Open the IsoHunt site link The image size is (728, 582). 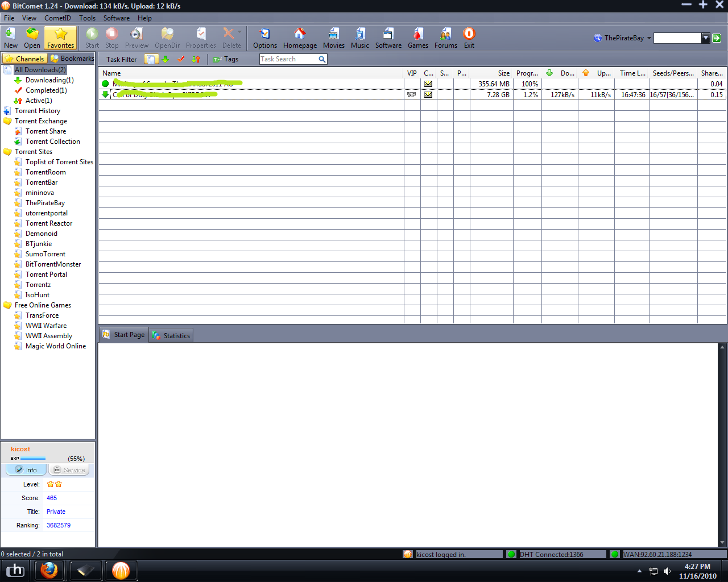pyautogui.click(x=38, y=295)
